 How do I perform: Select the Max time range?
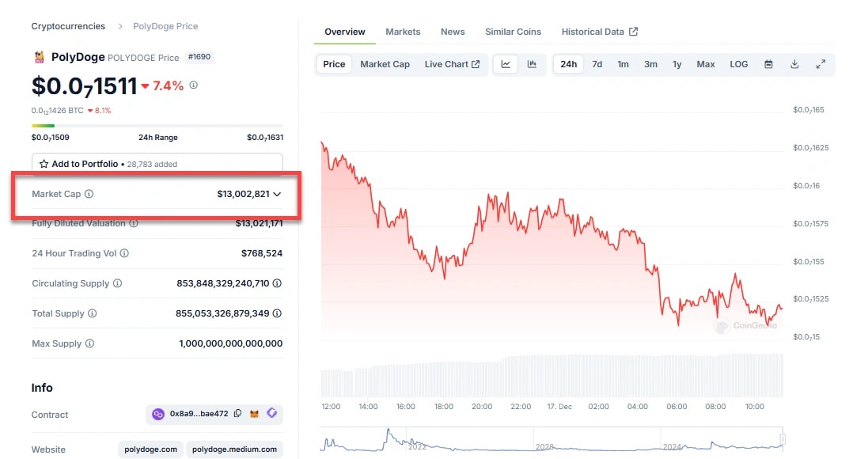click(x=706, y=64)
